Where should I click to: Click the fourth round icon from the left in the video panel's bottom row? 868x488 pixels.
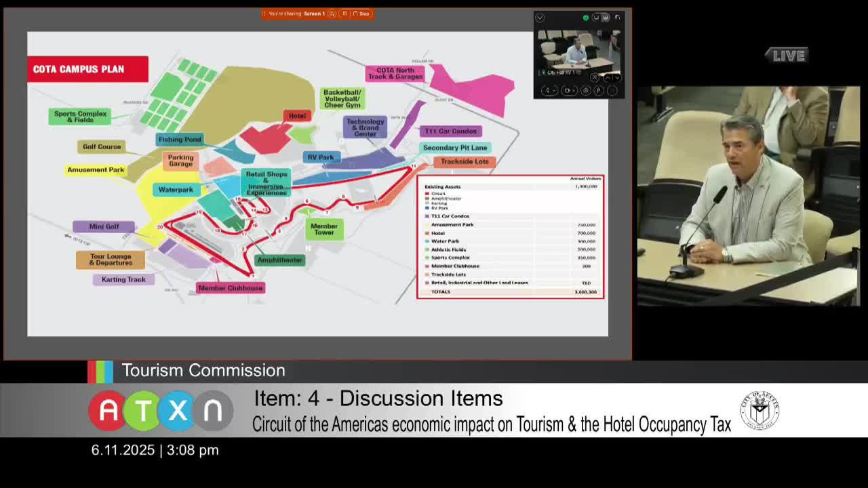pos(599,90)
